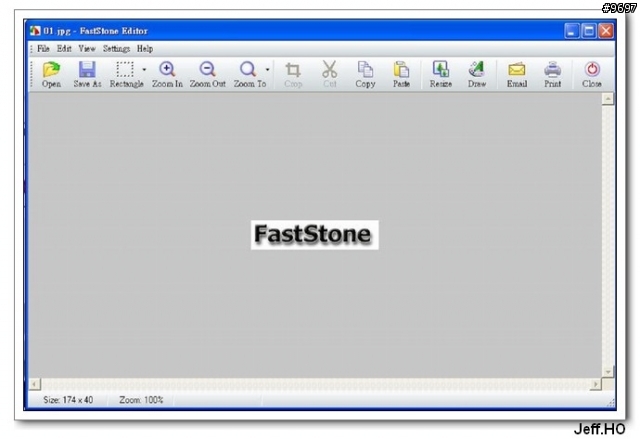Click the vertical scrollbar down arrow
Screen dimensions: 640x439
[608, 372]
